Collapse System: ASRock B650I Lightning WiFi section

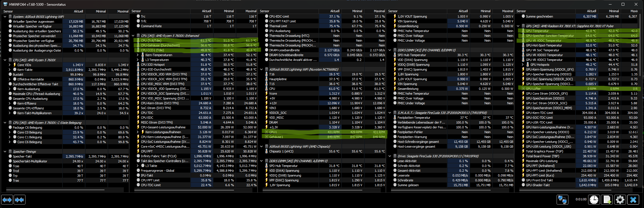(x=5, y=17)
